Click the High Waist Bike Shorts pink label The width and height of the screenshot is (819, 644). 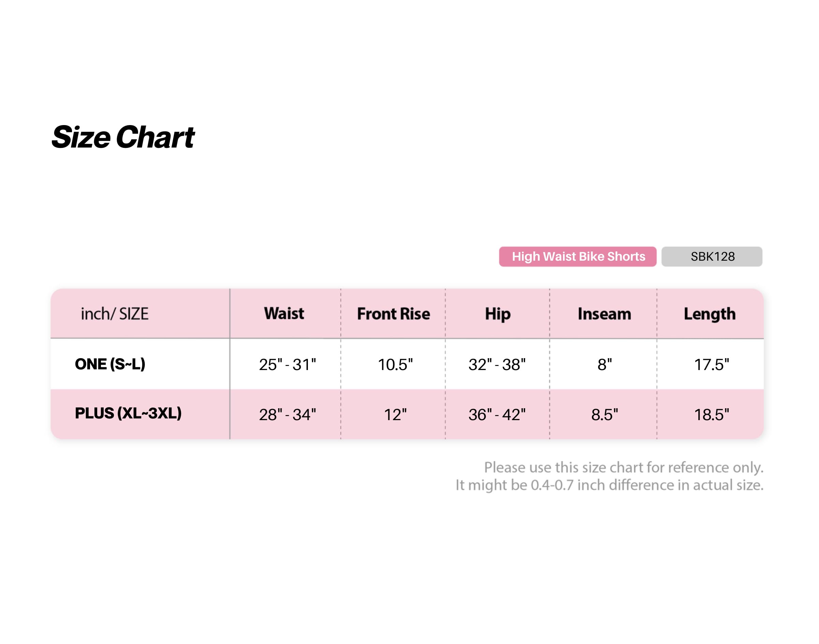(x=577, y=256)
